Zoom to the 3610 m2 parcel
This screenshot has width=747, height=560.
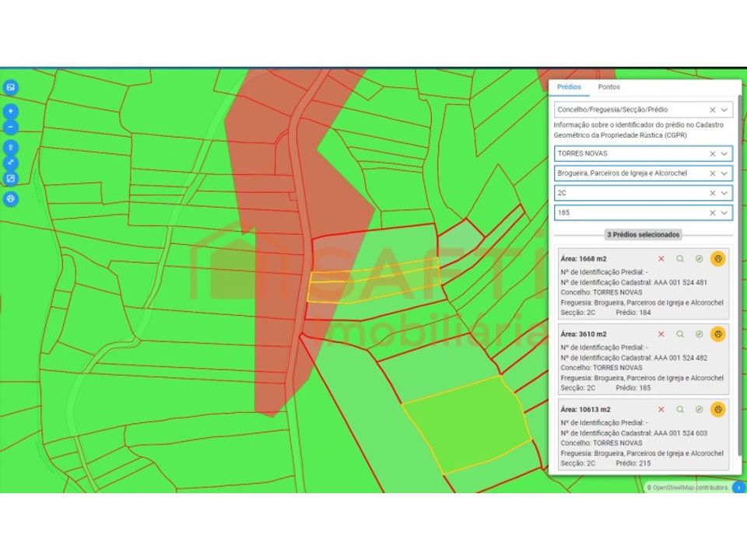680,334
